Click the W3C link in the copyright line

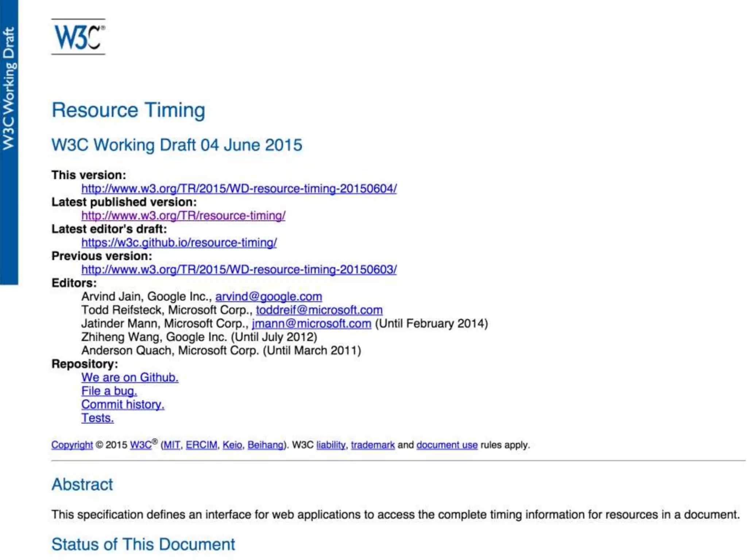(x=140, y=445)
